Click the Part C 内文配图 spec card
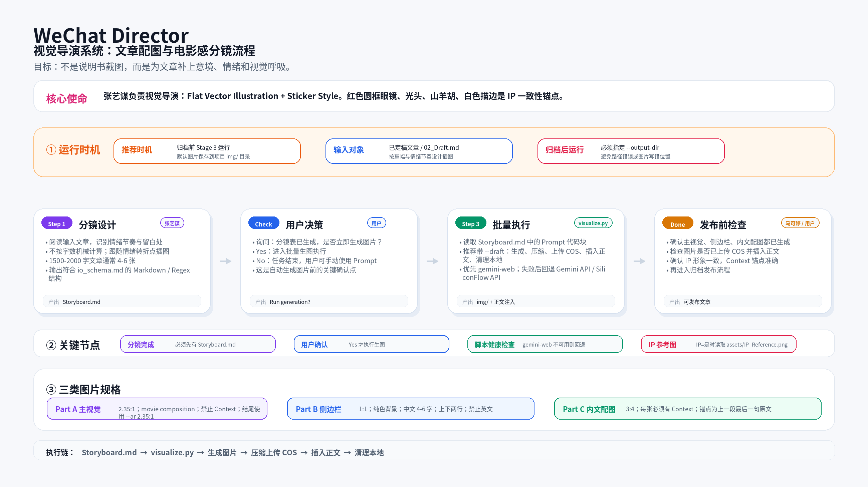The height and width of the screenshot is (487, 868). [688, 409]
